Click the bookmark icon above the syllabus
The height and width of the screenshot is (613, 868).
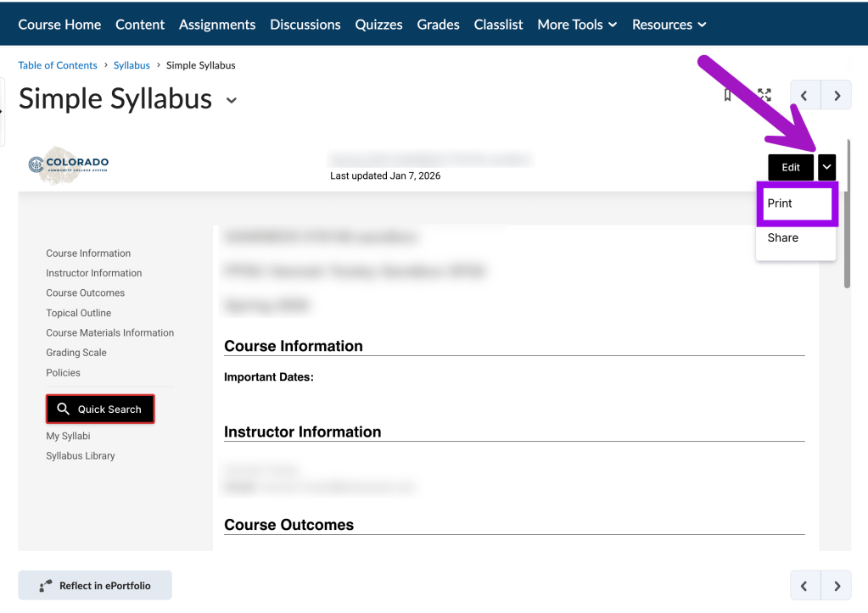[727, 95]
